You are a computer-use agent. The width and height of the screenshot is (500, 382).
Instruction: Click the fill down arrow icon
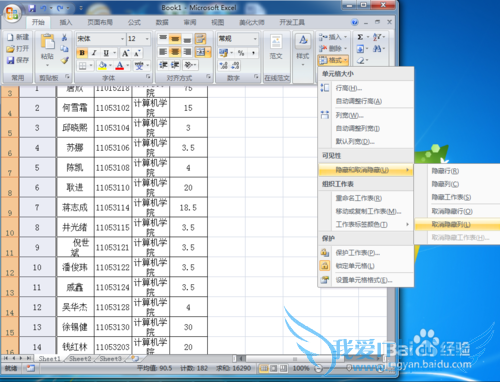(360, 49)
